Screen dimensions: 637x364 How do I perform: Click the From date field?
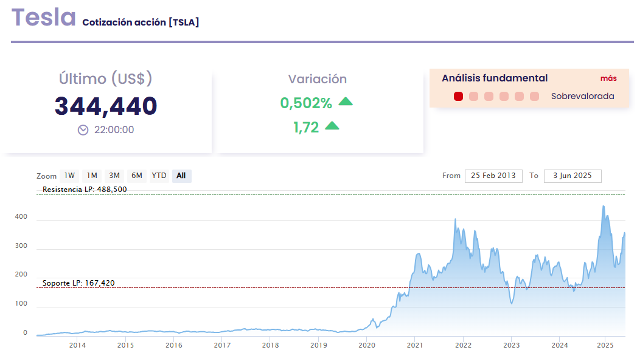[x=493, y=176]
